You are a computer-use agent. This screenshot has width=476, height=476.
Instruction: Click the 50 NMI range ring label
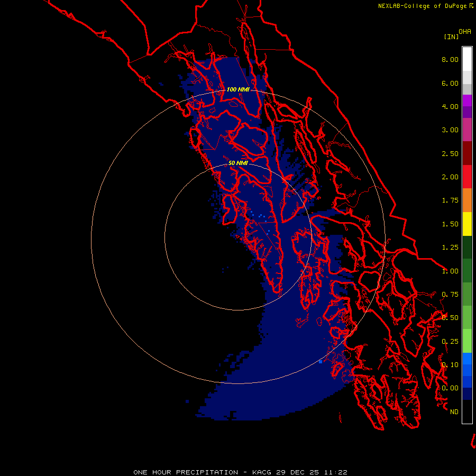[238, 163]
